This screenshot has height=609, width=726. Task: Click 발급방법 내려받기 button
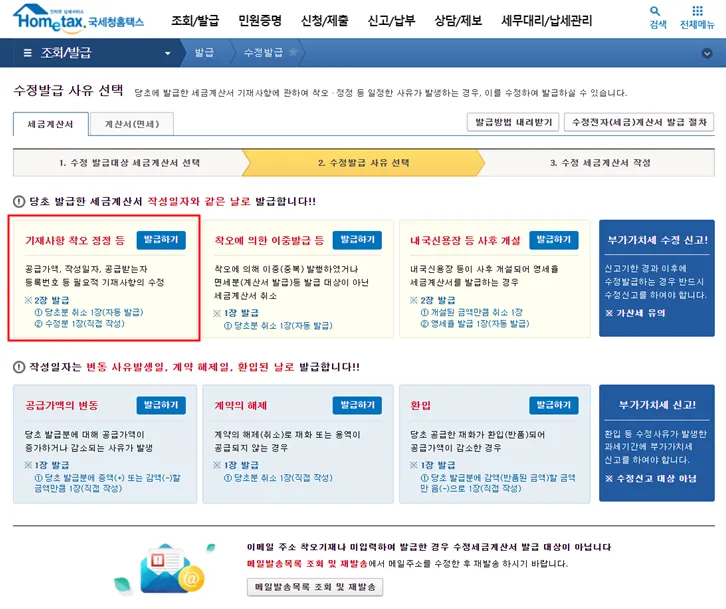pos(513,122)
